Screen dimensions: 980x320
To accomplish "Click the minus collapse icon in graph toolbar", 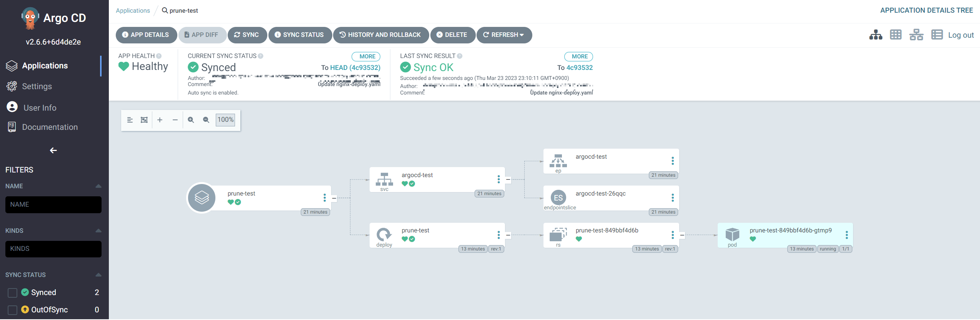I will point(175,120).
